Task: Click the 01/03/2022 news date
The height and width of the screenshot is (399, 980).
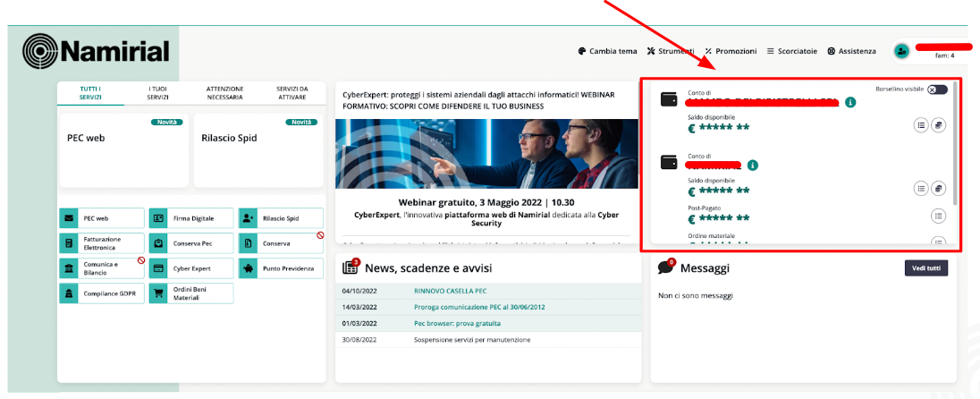Action: tap(359, 323)
